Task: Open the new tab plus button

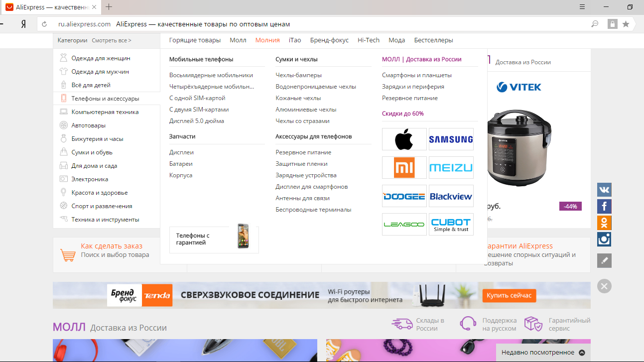Action: tap(109, 7)
